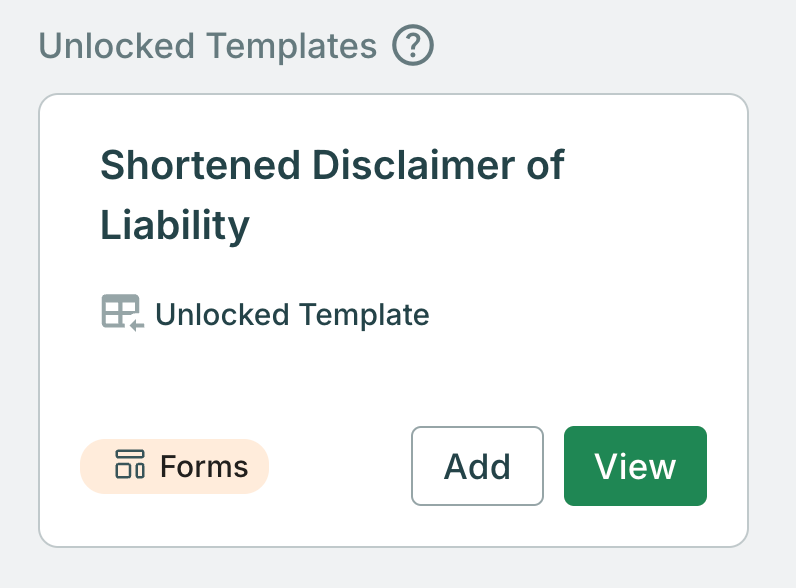Click the template type icon under title
Image resolution: width=796 pixels, height=588 pixels.
point(123,313)
